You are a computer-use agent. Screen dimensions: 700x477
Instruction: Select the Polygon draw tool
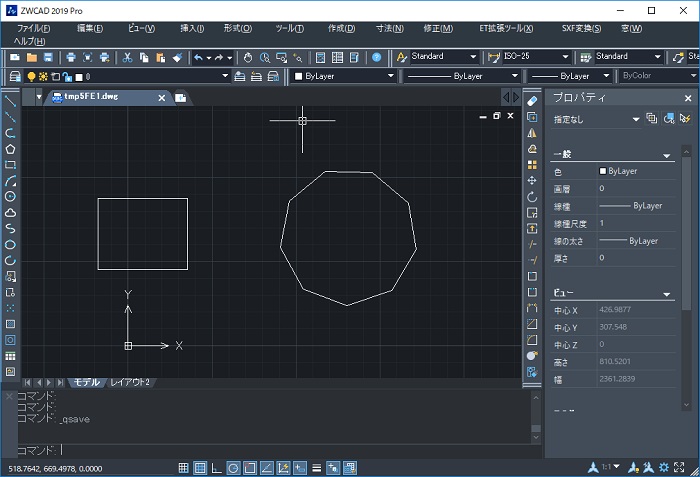click(10, 149)
